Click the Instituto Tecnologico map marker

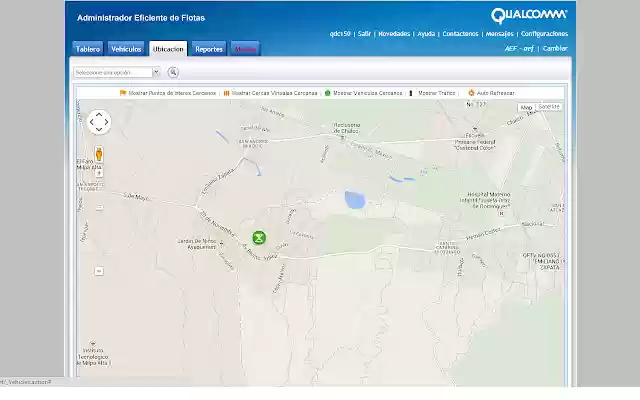click(x=93, y=344)
